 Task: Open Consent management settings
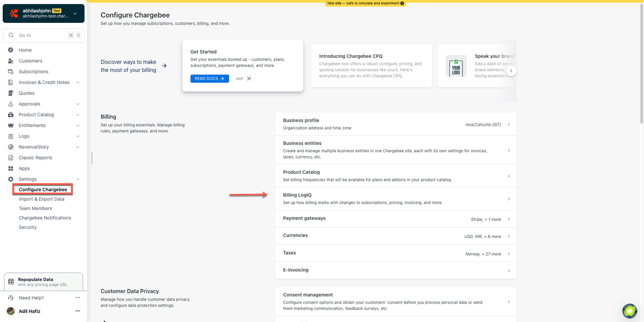point(396,302)
